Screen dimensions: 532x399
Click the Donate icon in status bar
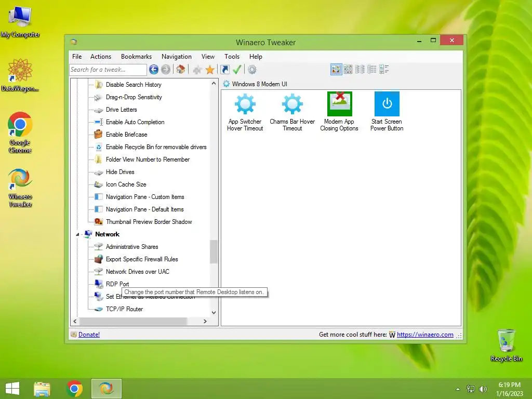(x=74, y=335)
